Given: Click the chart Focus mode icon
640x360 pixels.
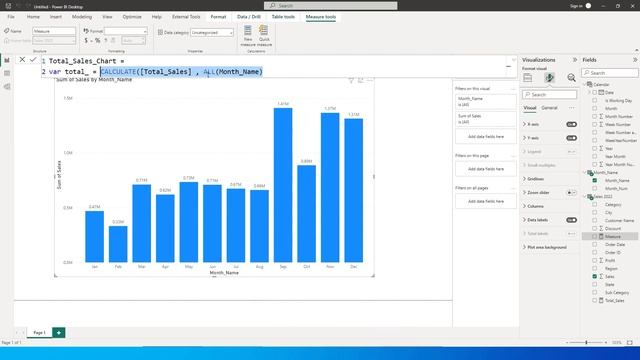Looking at the screenshot, I should coord(360,80).
